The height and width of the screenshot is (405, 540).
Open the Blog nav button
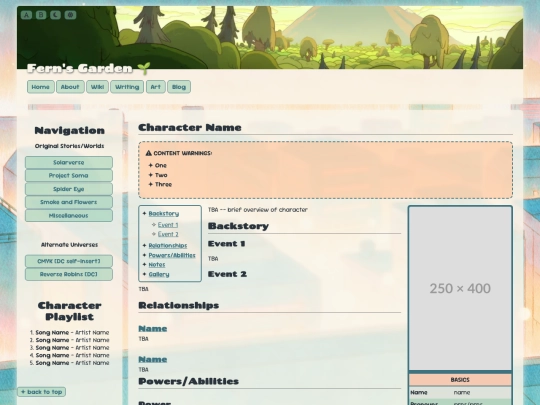pos(179,87)
